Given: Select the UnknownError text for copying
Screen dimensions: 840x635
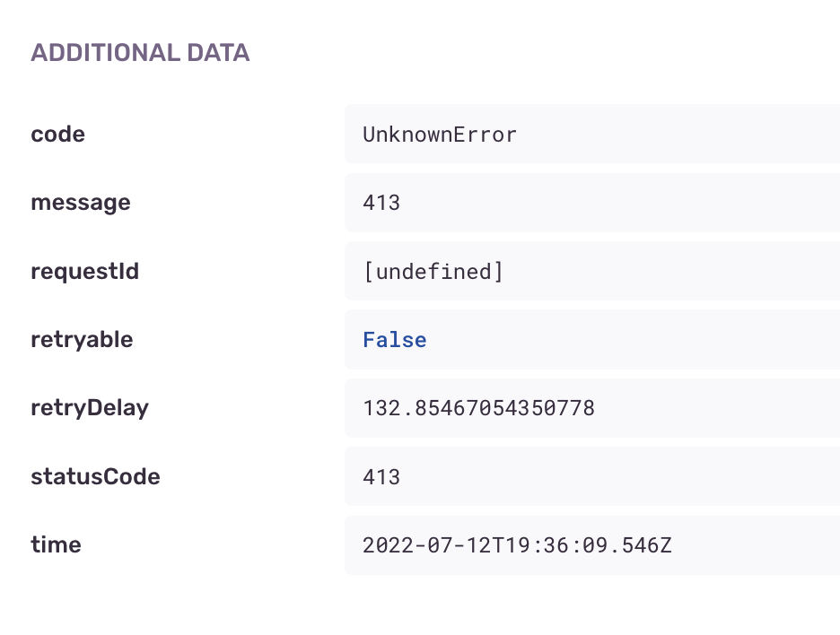Looking at the screenshot, I should pyautogui.click(x=440, y=135).
